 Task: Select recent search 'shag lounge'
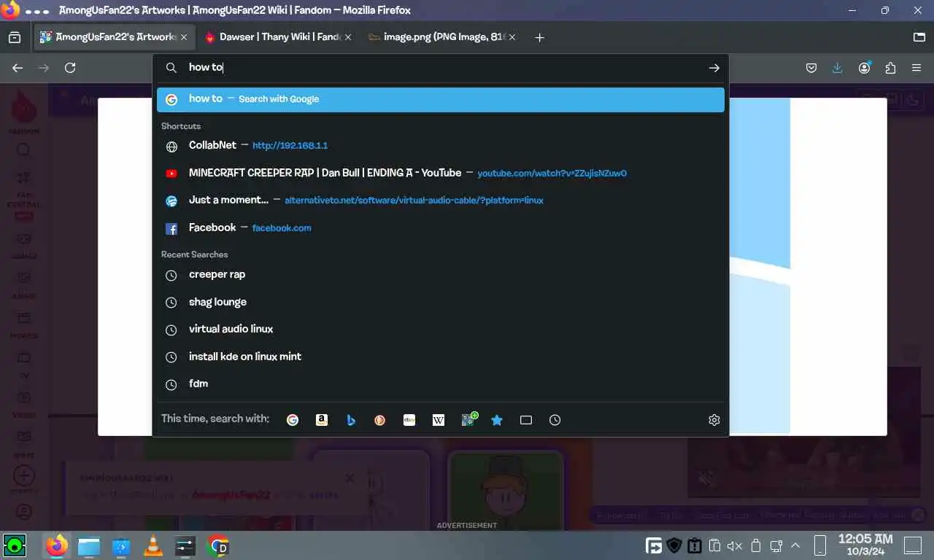441,303
